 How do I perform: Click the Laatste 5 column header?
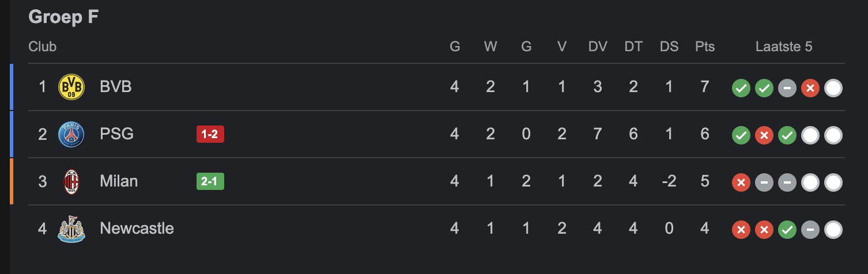click(784, 47)
